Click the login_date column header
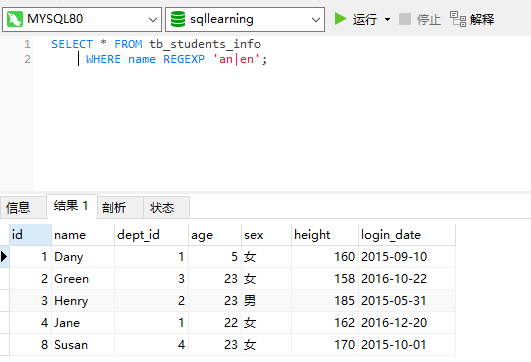This screenshot has height=362, width=531. pos(407,235)
